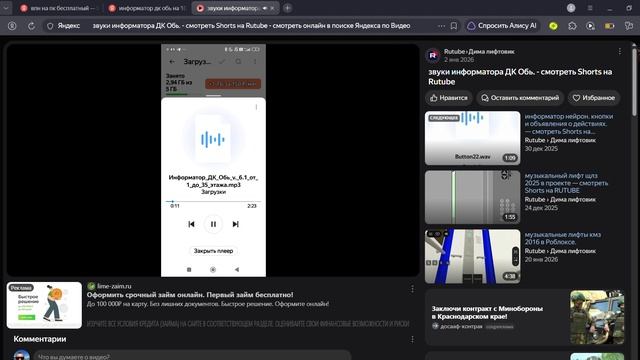Click the next track button in the video

click(236, 224)
